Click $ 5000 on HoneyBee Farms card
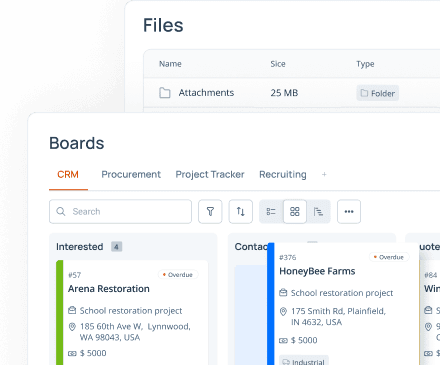This screenshot has height=365, width=440. tap(304, 340)
